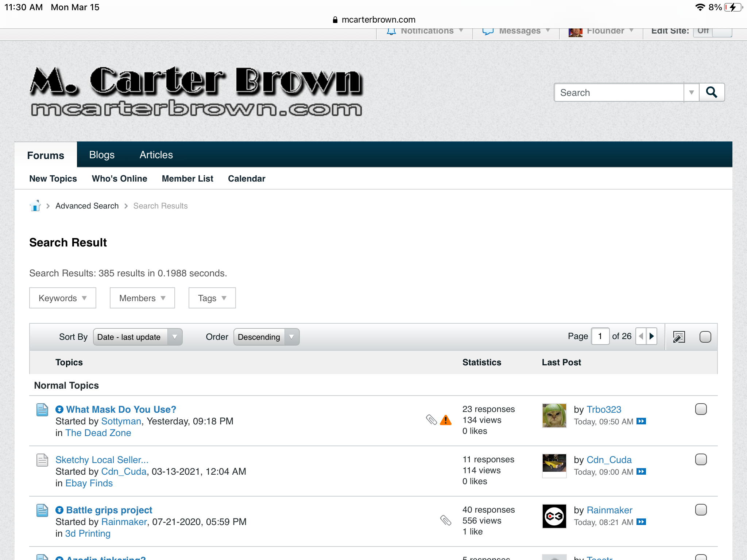The height and width of the screenshot is (560, 747).
Task: Go to next results page arrow
Action: (x=652, y=336)
